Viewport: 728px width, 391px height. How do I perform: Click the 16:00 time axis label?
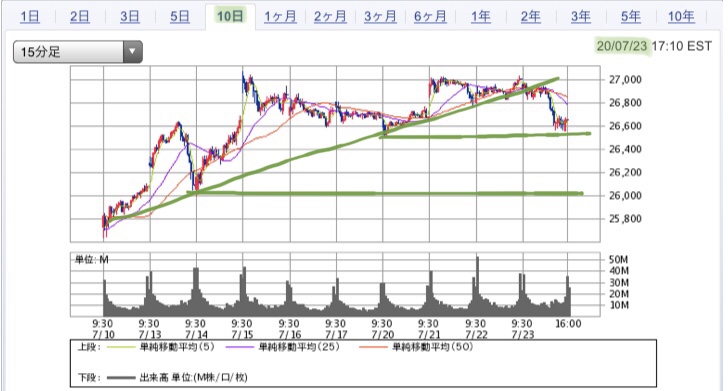coord(568,324)
